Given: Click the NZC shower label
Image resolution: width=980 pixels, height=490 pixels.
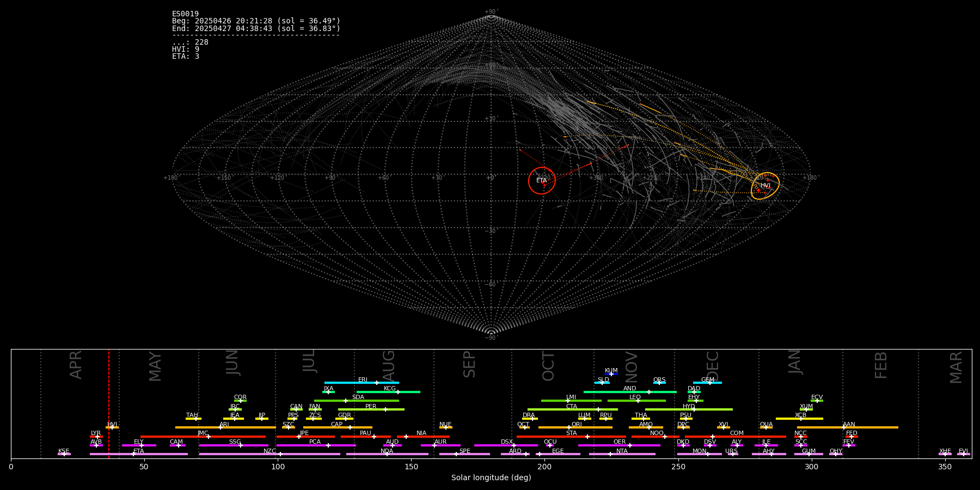Looking at the screenshot, I should [x=269, y=451].
